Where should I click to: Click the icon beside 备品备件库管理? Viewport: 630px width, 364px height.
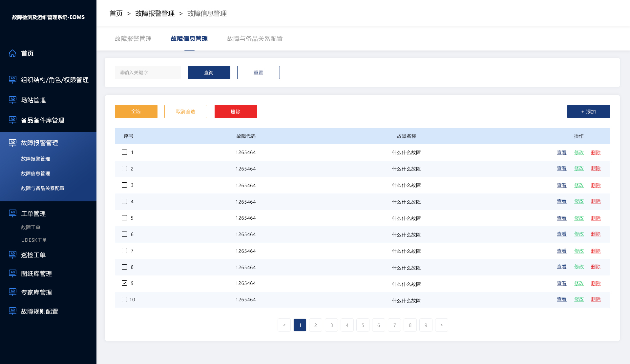pyautogui.click(x=12, y=120)
